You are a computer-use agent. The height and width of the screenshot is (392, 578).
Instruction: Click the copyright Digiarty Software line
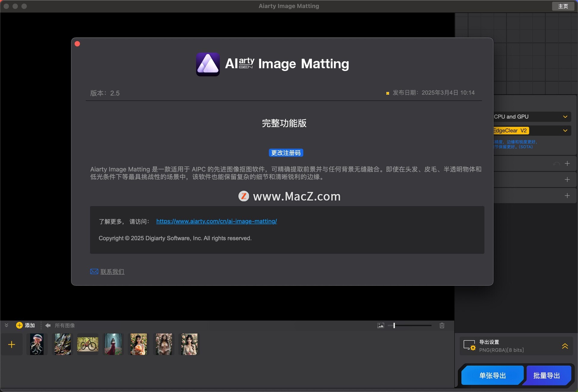175,238
